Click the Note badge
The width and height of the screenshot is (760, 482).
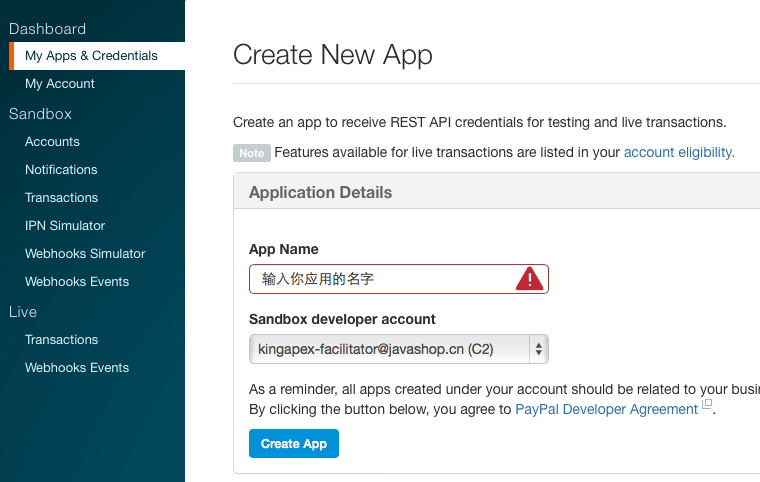click(x=252, y=153)
